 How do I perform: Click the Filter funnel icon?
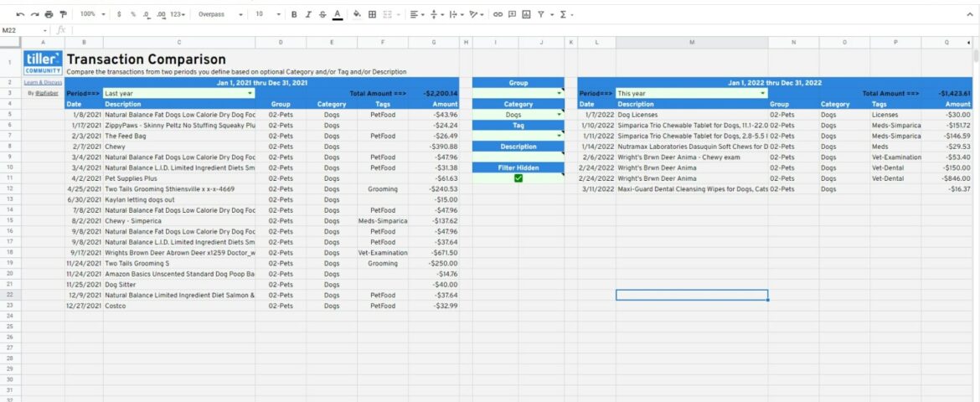point(540,13)
